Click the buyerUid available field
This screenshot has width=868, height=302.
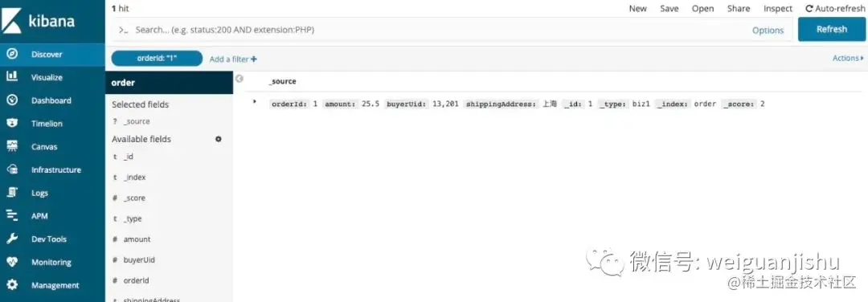[139, 259]
